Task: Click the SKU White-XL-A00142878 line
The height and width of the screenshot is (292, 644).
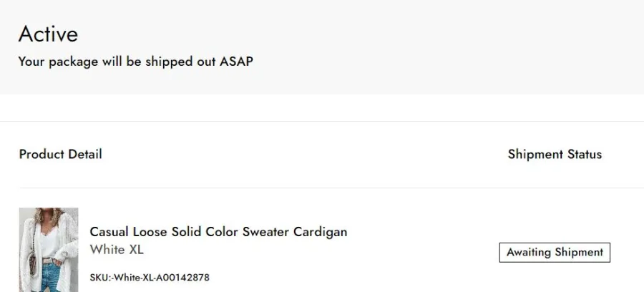Action: [x=150, y=278]
